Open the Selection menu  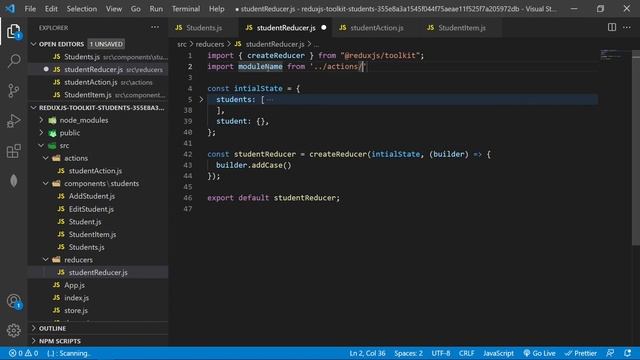[x=82, y=9]
